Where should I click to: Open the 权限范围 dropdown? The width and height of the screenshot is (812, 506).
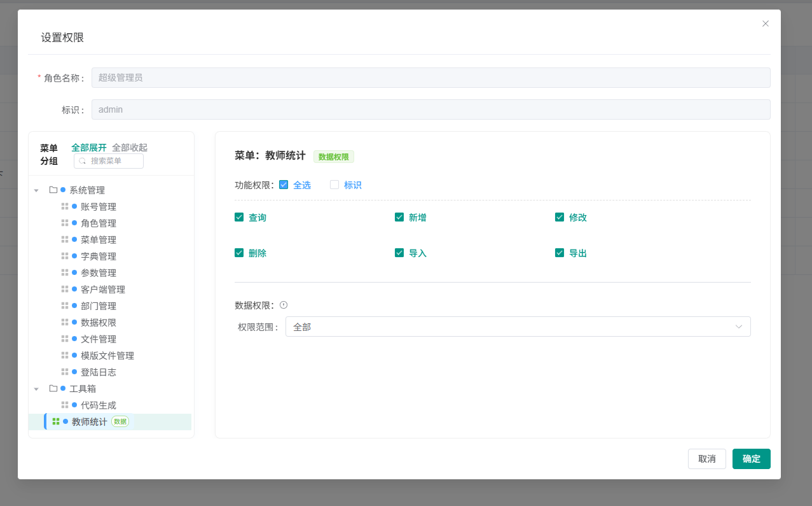[x=518, y=327]
